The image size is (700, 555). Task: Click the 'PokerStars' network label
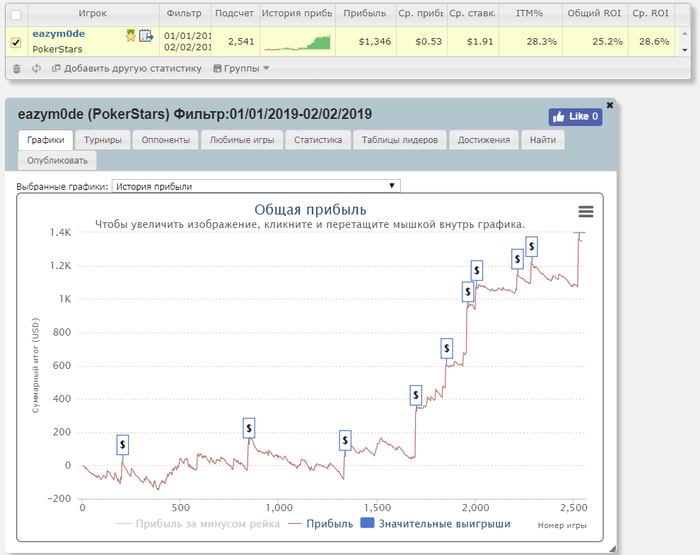pos(57,49)
